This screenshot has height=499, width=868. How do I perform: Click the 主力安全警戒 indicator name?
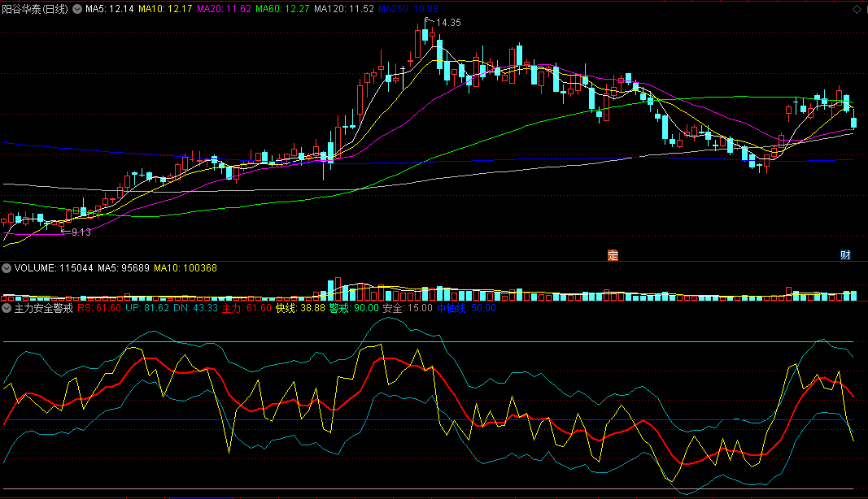[44, 308]
